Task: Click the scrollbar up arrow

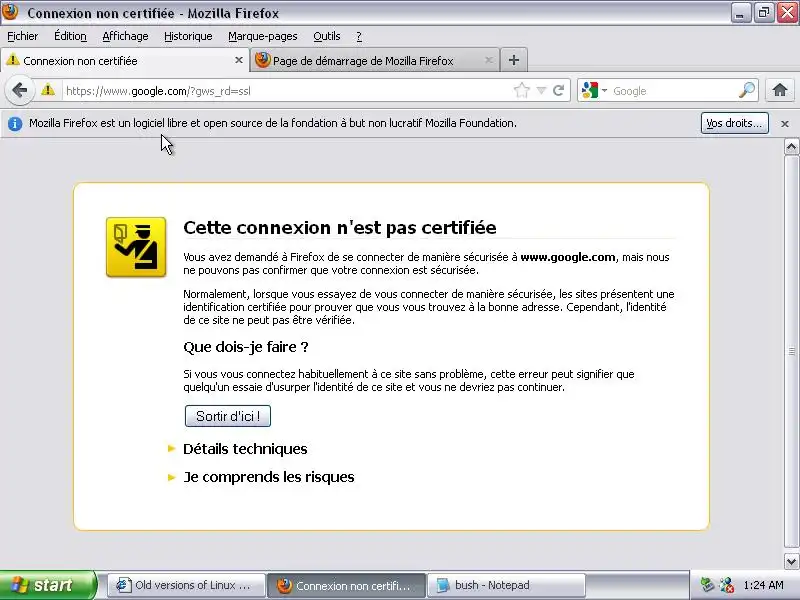Action: pos(791,147)
